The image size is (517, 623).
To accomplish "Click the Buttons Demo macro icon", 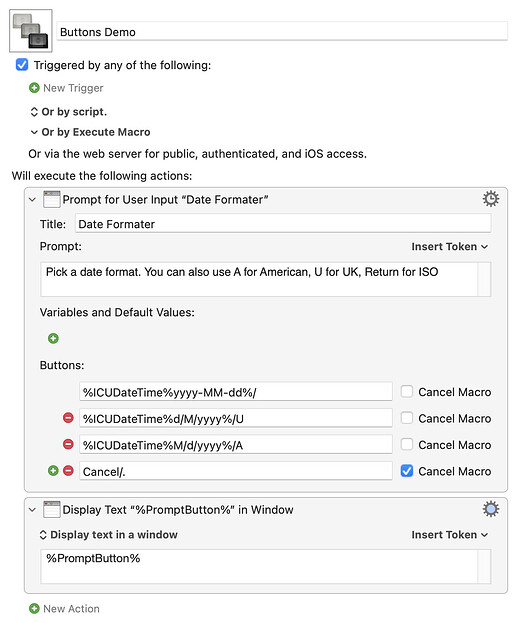I will (31, 31).
